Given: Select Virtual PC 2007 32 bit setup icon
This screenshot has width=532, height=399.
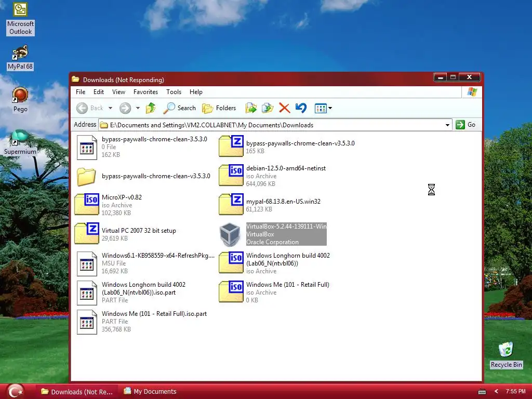Looking at the screenshot, I should tap(87, 233).
